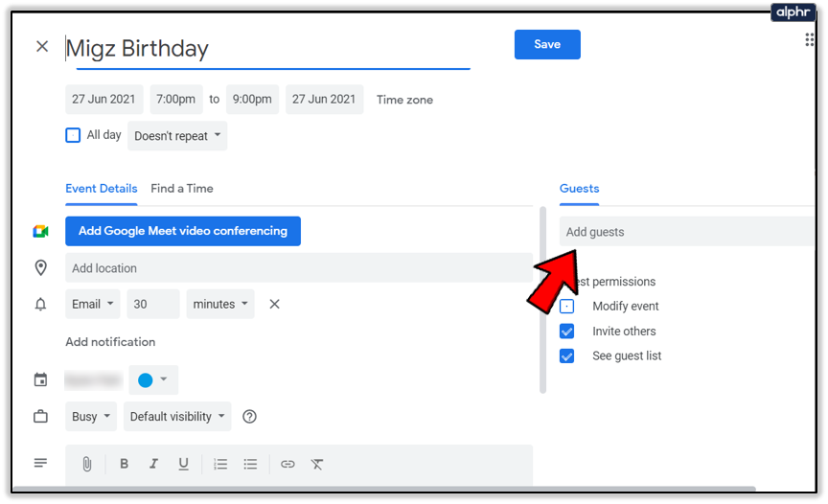Open the Doesn't repeat dropdown
This screenshot has width=828, height=504.
tap(177, 136)
